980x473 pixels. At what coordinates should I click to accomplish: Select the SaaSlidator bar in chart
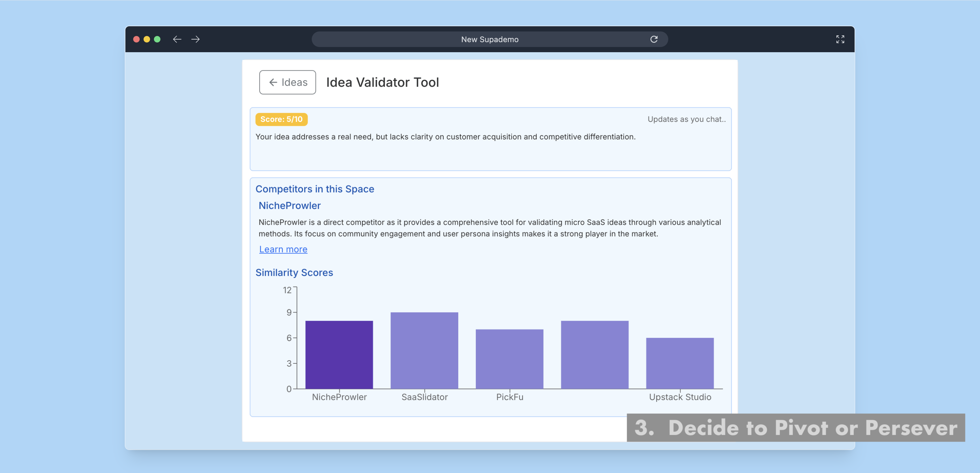click(x=424, y=350)
